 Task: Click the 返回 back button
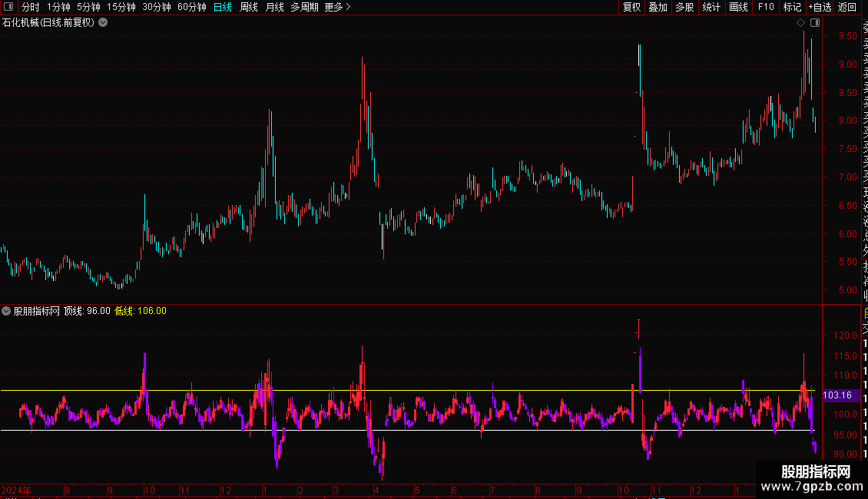(847, 7)
